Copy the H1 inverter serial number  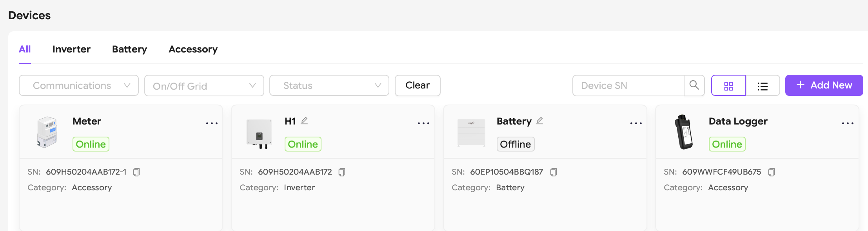342,172
